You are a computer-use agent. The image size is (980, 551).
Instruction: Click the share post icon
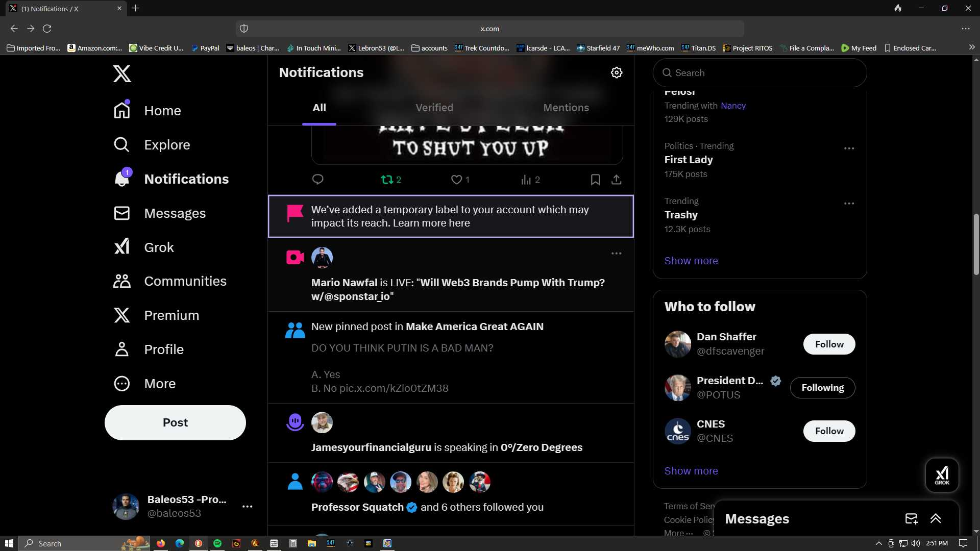coord(617,180)
